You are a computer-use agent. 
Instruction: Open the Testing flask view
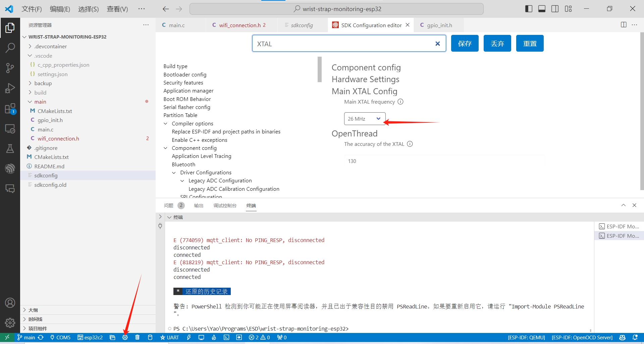(10, 149)
